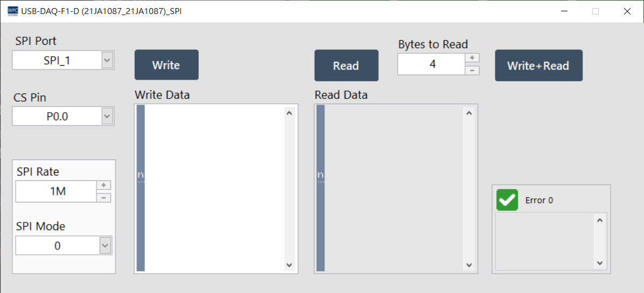This screenshot has width=644, height=293.
Task: Click the SPI Rate value field
Action: coord(57,191)
